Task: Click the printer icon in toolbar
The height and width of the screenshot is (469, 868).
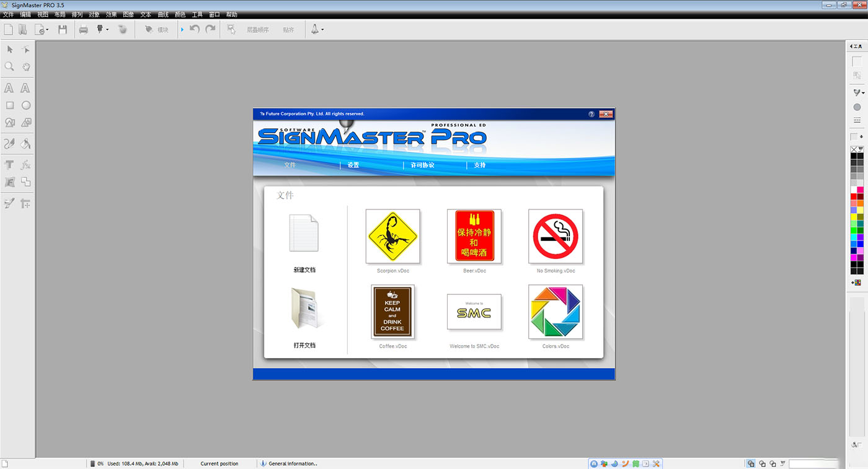Action: 84,30
